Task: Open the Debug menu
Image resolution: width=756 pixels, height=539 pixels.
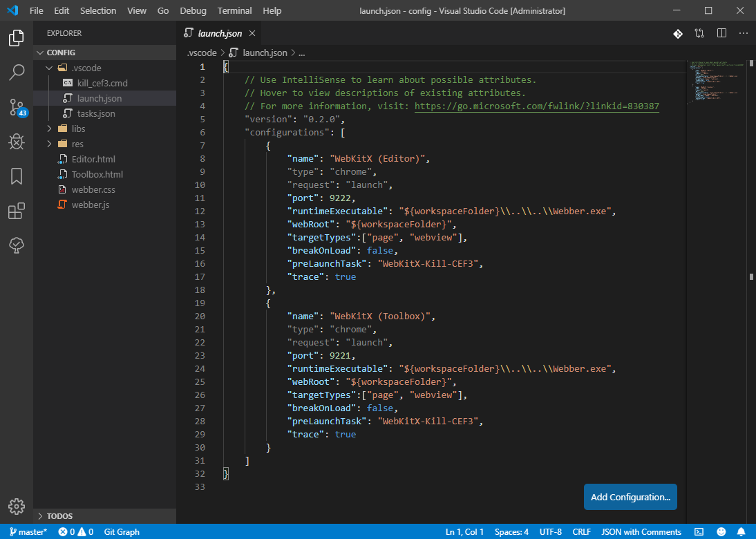Action: [x=193, y=10]
